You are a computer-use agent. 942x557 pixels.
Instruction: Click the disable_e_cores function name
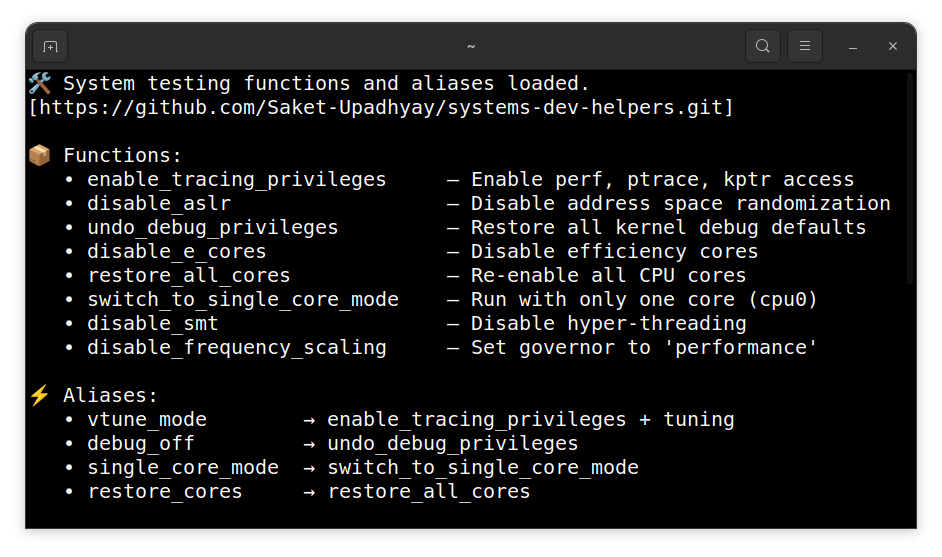coord(177,252)
